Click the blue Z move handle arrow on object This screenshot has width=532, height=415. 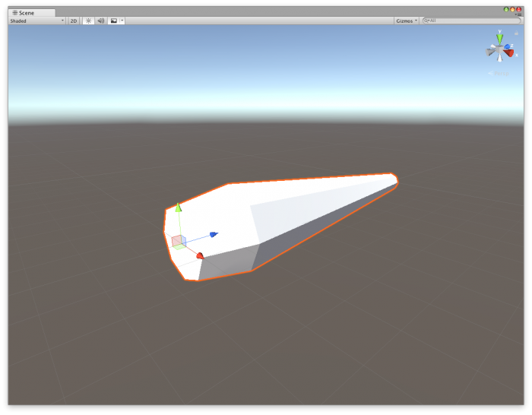point(214,234)
